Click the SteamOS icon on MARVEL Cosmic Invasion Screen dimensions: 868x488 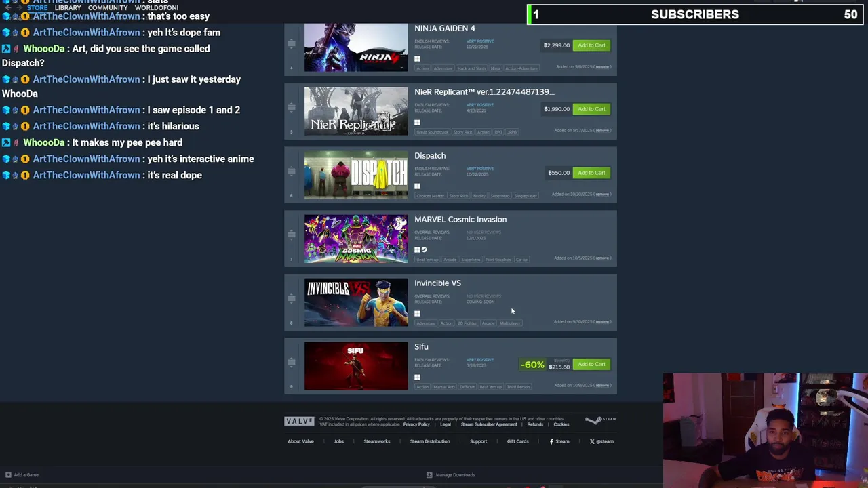point(425,250)
